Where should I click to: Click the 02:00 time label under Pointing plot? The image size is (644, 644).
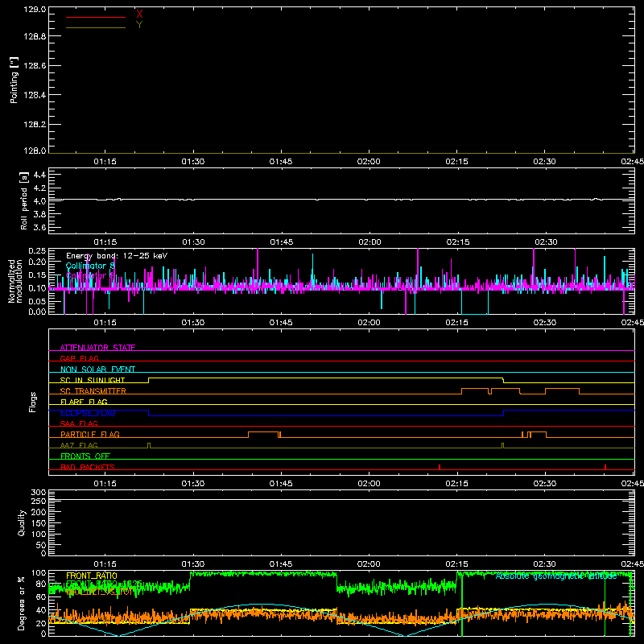[x=369, y=162]
